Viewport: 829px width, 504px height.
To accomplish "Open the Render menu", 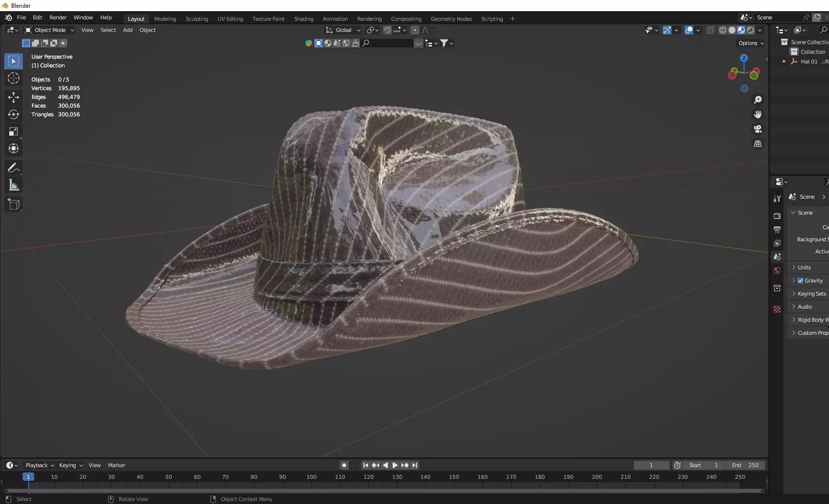I will (x=58, y=17).
